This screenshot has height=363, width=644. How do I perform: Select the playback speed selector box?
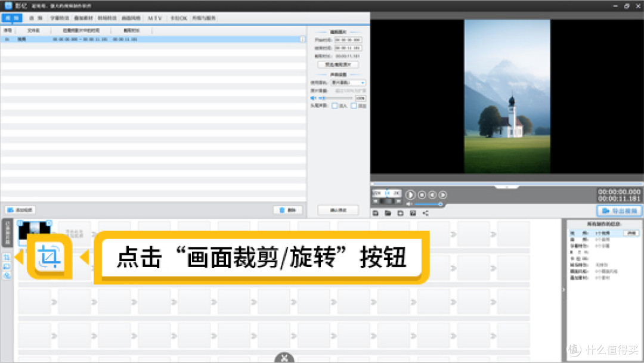(387, 193)
